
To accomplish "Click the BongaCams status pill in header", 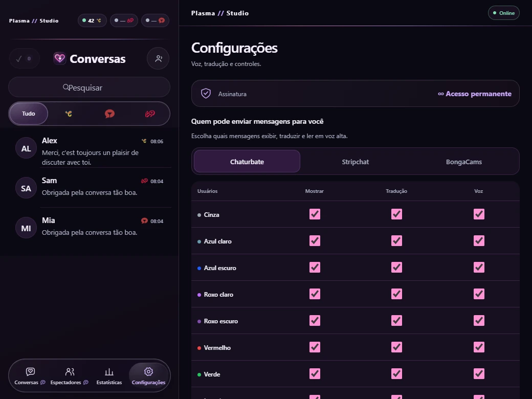I will (124, 20).
